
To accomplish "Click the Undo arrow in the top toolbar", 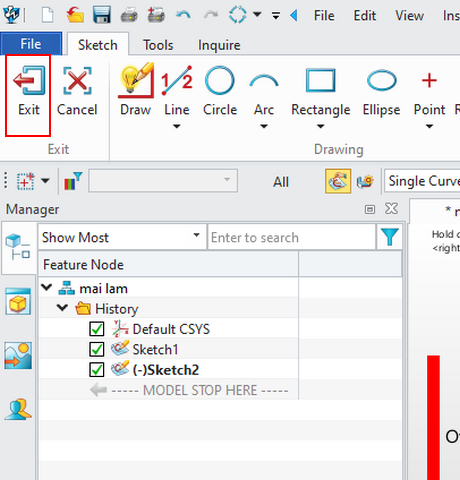I will (x=183, y=15).
